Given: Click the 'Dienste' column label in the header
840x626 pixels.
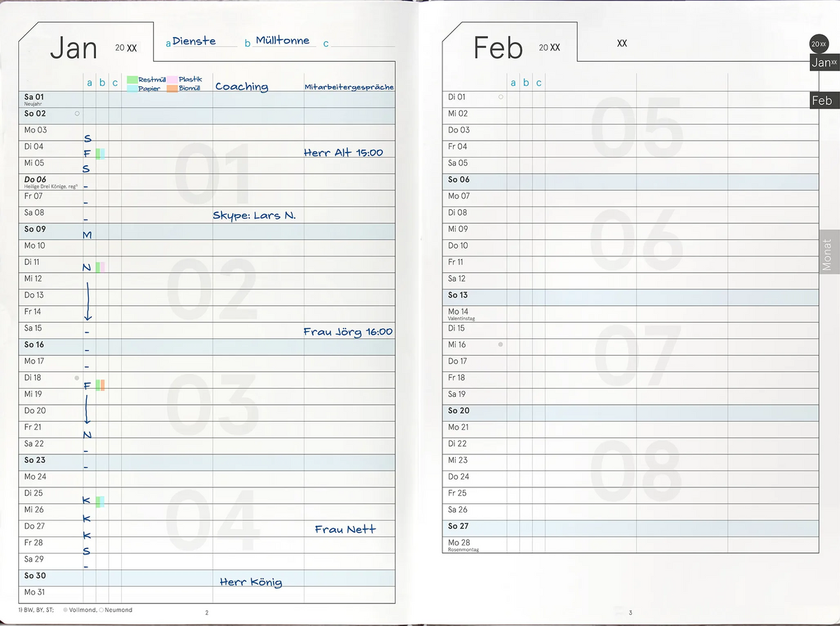Looking at the screenshot, I should 194,41.
